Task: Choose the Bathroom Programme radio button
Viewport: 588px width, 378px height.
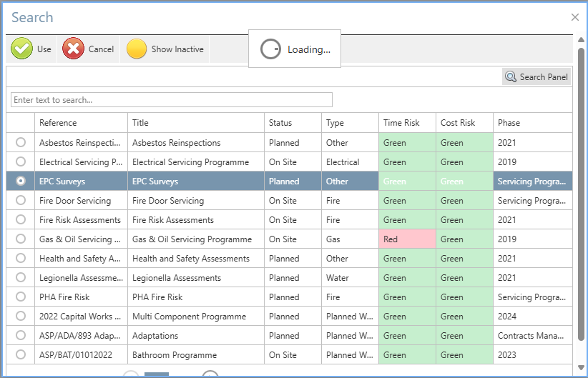Action: [x=21, y=354]
